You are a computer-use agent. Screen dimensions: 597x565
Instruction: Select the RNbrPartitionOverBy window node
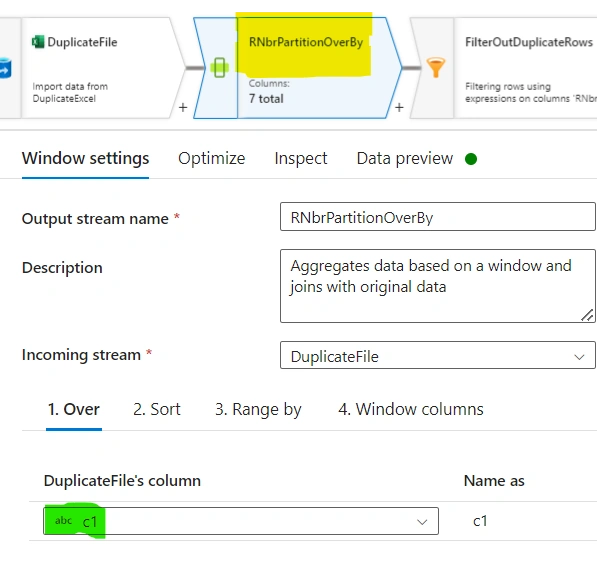coord(298,68)
